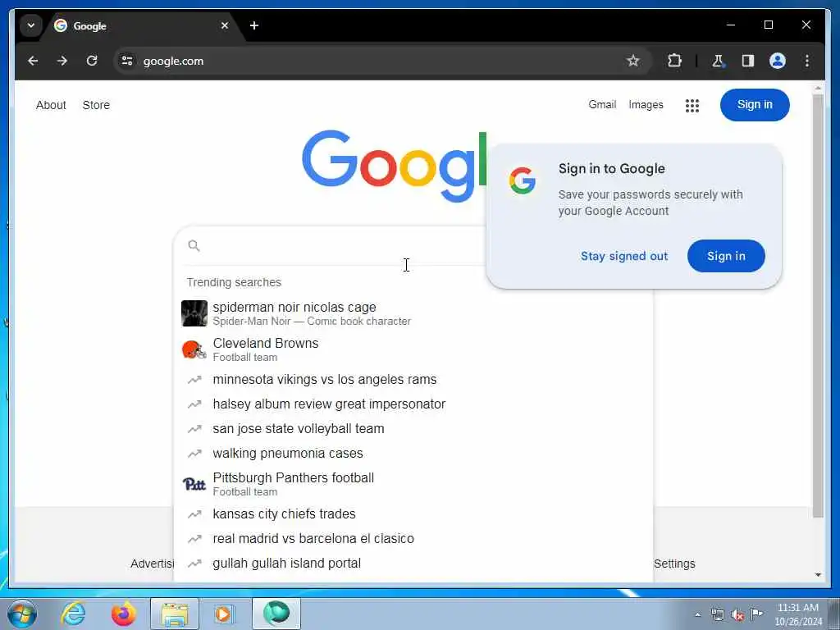The height and width of the screenshot is (630, 840).
Task: Click trending arrow beside kansas city chiefs
Action: 194,514
